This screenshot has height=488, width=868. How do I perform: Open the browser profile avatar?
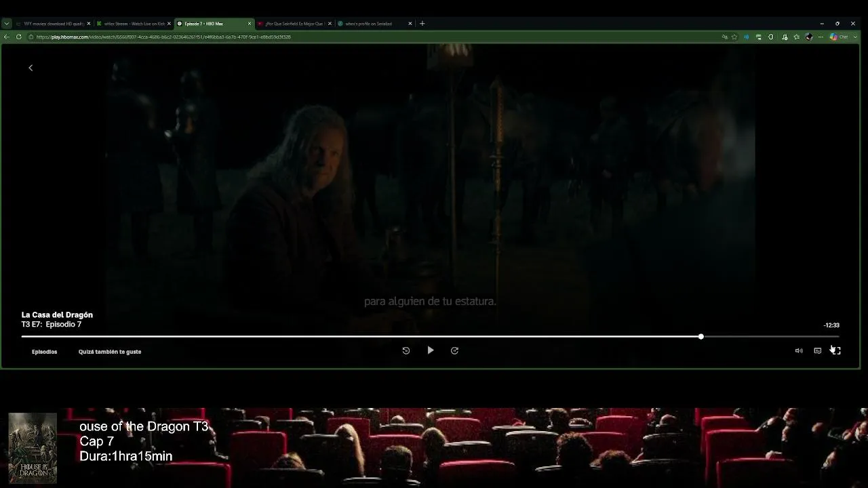809,37
